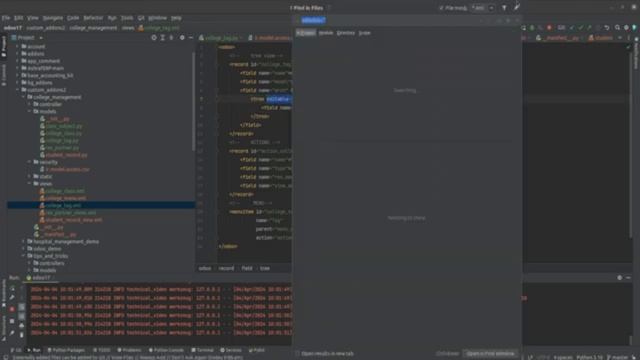Open Terminal tool window tab
The image size is (640, 360).
pos(202,350)
